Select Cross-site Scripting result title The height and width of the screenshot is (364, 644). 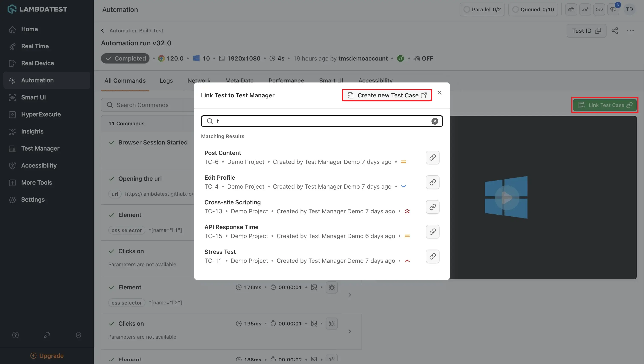232,202
